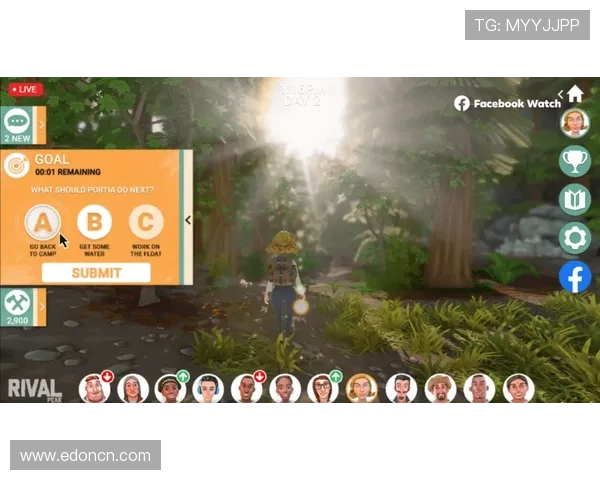Open the open-book guide icon
The width and height of the screenshot is (600, 480).
point(575,199)
